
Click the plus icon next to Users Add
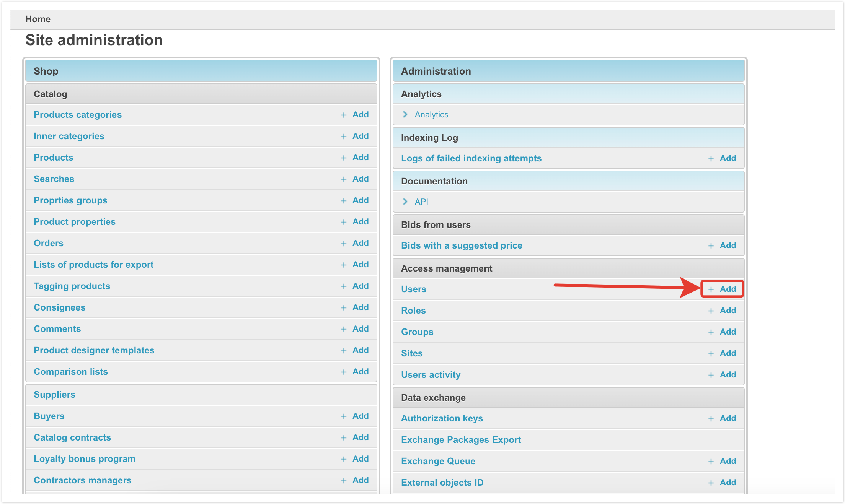711,289
